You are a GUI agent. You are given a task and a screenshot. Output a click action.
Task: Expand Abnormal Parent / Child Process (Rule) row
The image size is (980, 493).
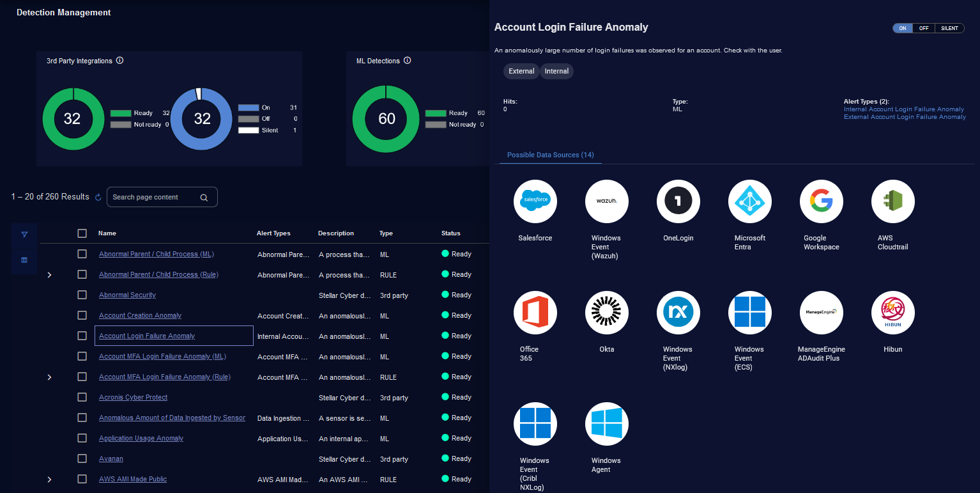coord(50,275)
